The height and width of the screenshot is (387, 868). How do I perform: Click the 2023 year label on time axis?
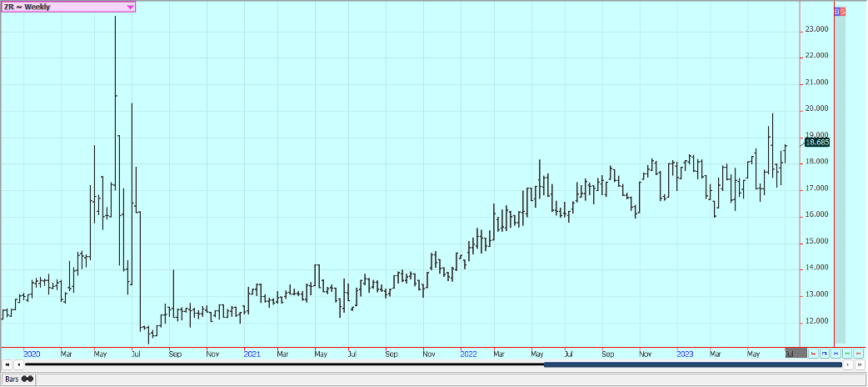[x=686, y=353]
